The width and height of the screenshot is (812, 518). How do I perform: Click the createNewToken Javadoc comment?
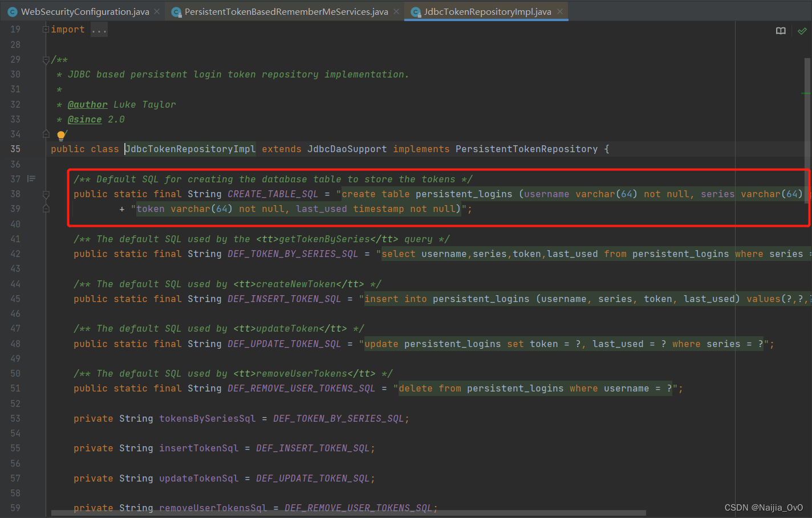pyautogui.click(x=228, y=284)
